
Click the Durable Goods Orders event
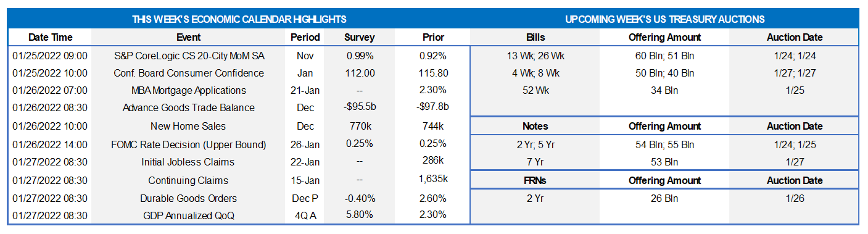point(189,198)
